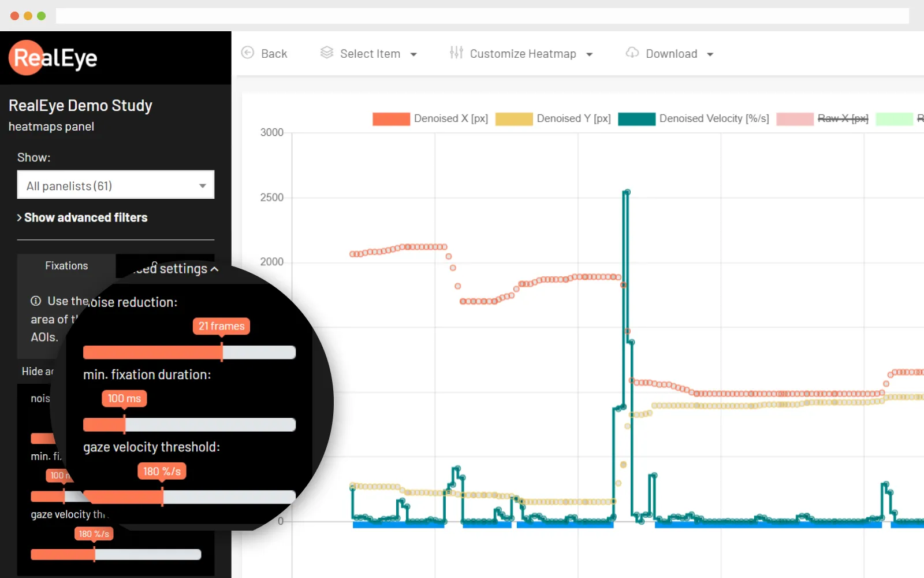This screenshot has height=578, width=924.
Task: Toggle the Denoised X [px] legend entry
Action: point(450,118)
